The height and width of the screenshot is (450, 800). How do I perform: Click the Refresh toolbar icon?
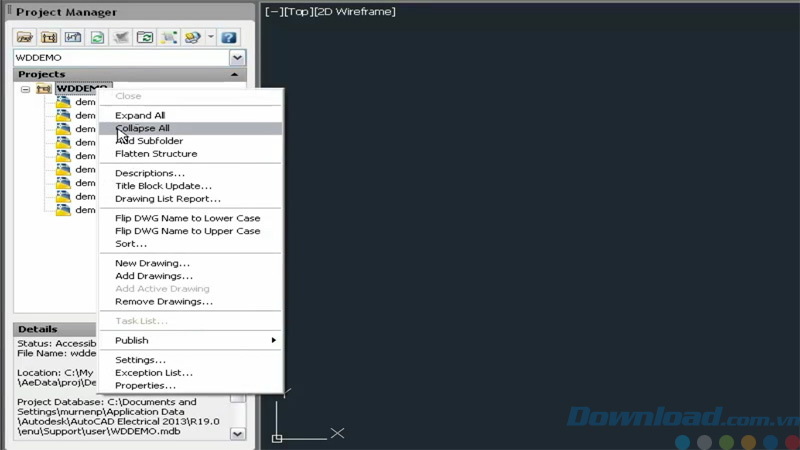click(97, 37)
